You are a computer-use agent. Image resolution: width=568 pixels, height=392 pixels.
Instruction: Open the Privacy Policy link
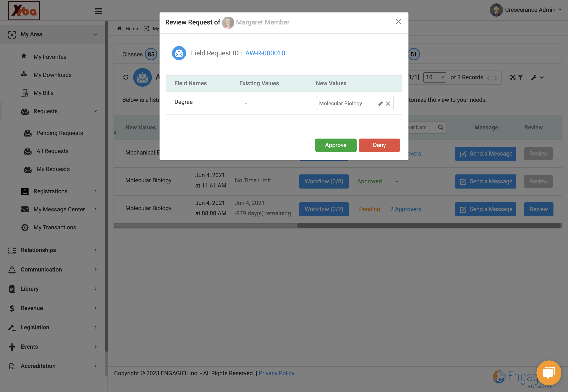276,373
